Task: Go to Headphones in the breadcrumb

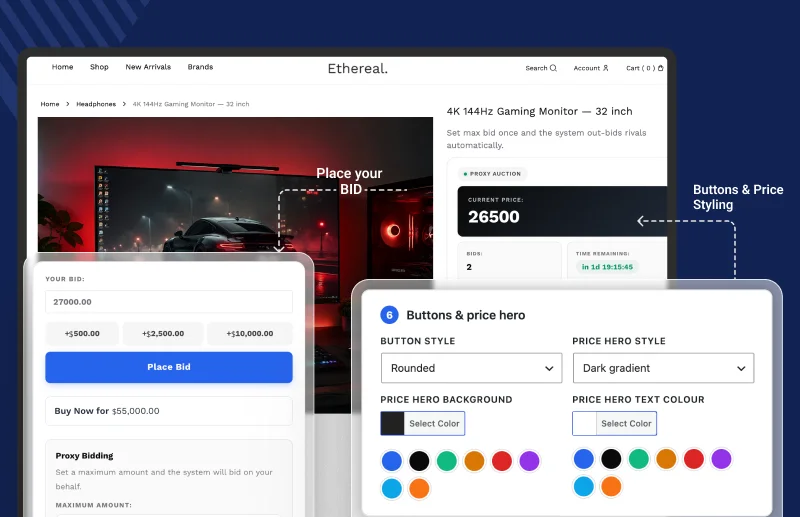Action: click(x=96, y=104)
